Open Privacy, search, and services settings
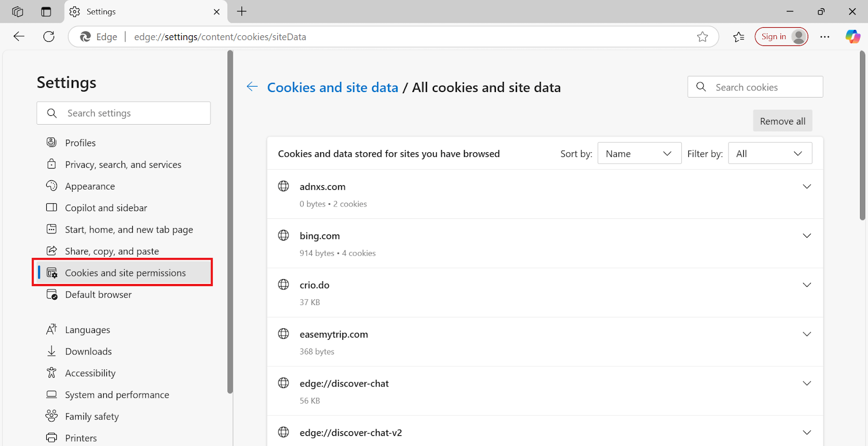 [123, 165]
